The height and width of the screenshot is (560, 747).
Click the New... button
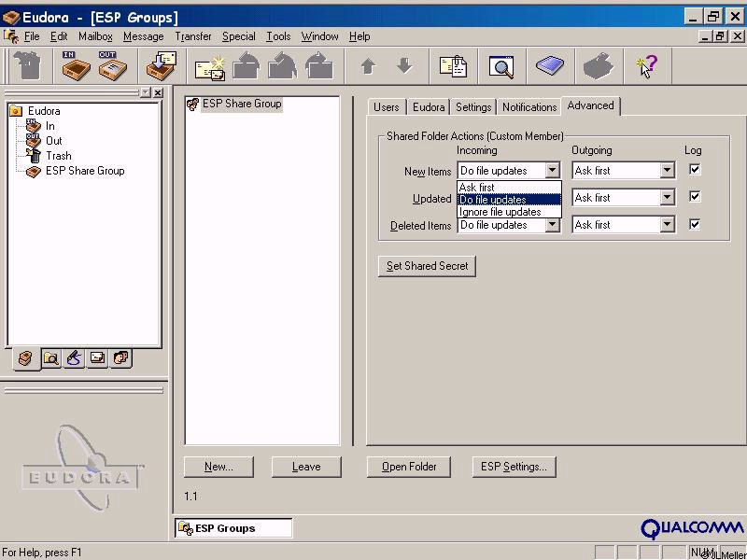pyautogui.click(x=218, y=467)
